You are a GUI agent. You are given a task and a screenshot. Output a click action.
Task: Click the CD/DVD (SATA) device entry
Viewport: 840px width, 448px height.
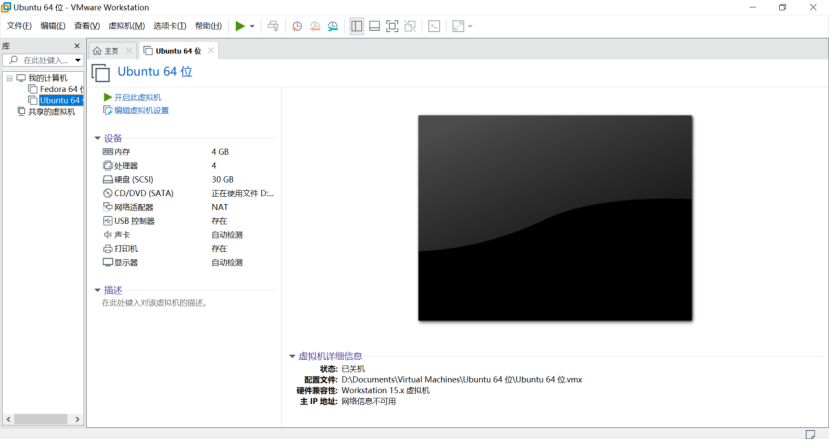point(138,193)
